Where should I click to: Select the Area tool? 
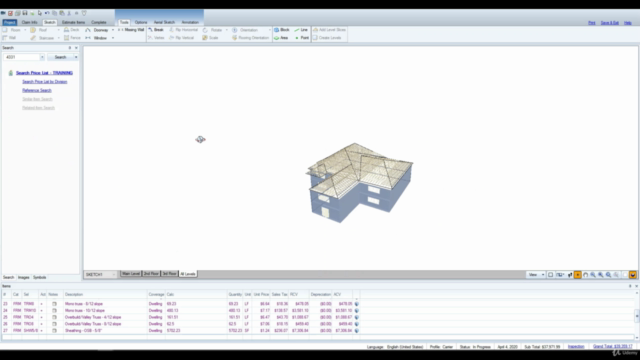click(x=281, y=38)
